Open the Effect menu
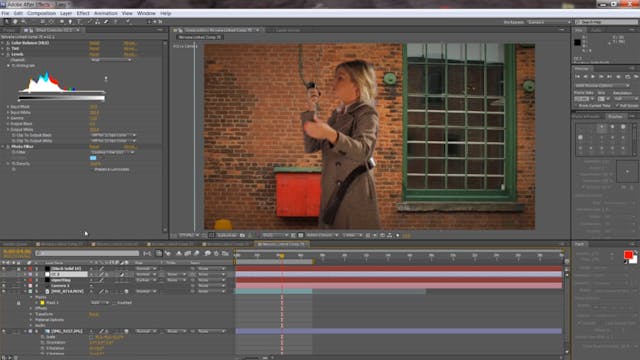Image resolution: width=640 pixels, height=360 pixels. (83, 13)
